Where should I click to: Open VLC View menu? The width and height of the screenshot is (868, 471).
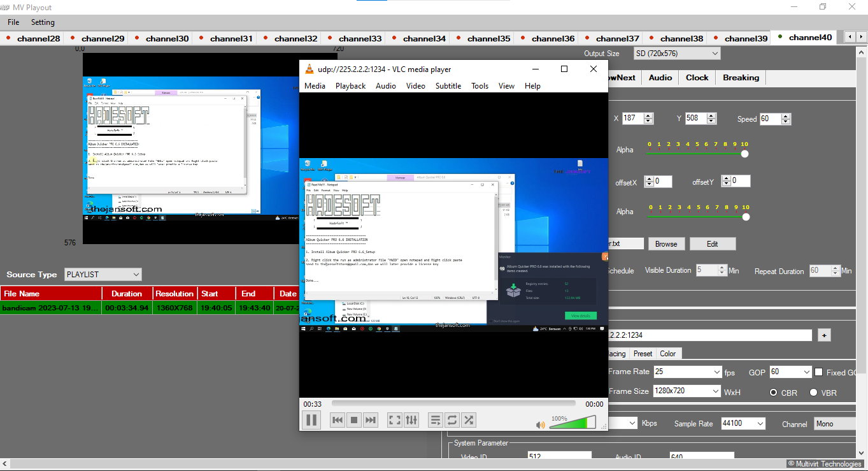[x=506, y=86]
